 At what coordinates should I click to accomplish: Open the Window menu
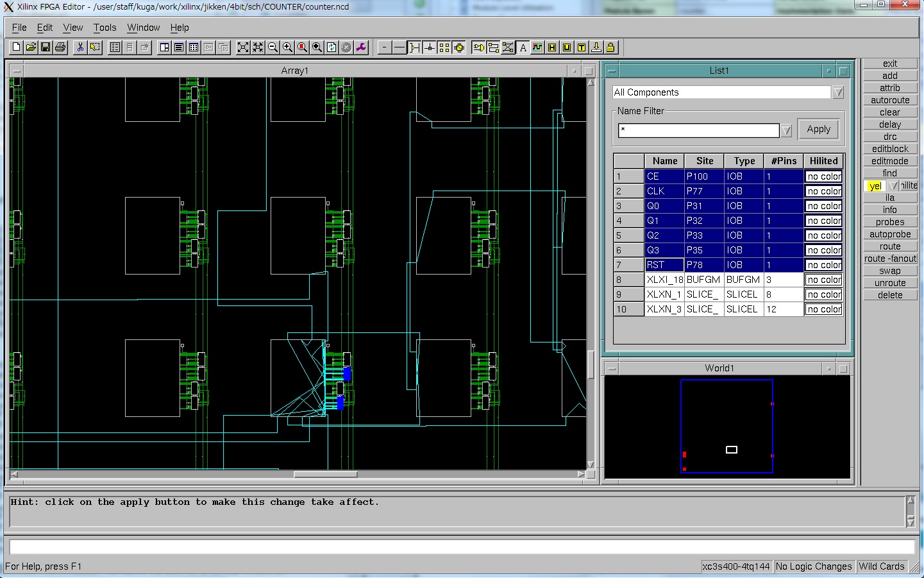point(143,28)
